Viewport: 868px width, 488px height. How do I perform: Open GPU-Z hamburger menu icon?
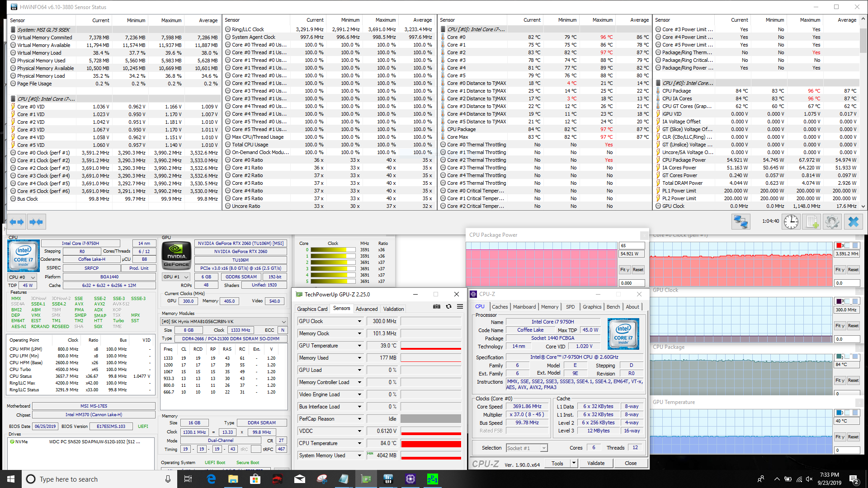coord(460,306)
